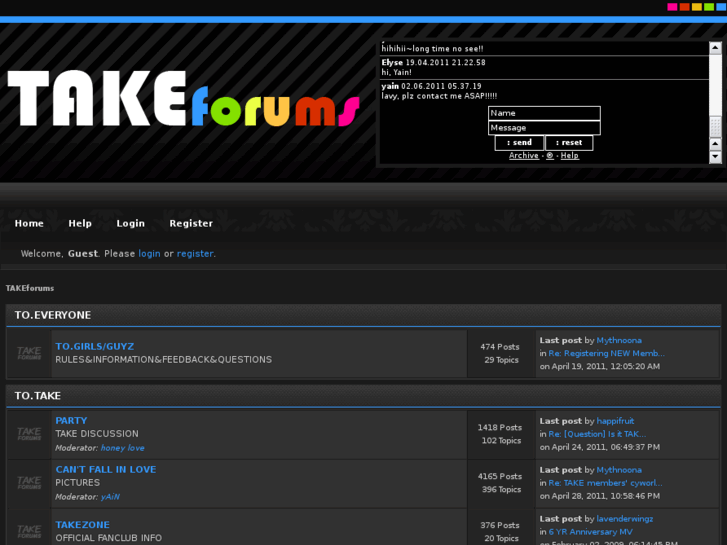This screenshot has height=545, width=727.
Task: Click the login link in welcome message
Action: (149, 254)
